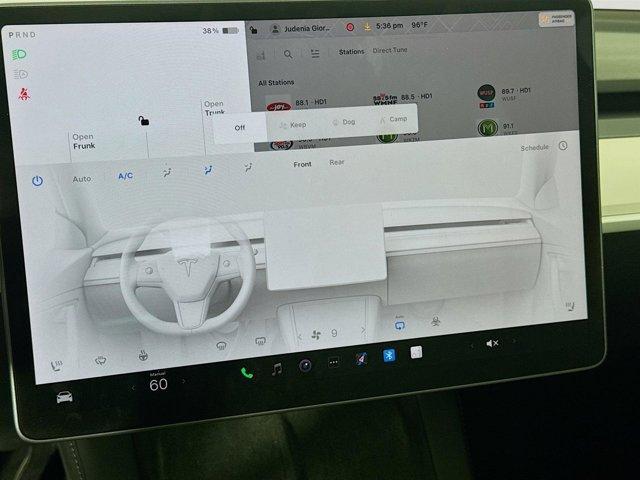Viewport: 640px width, 480px height.
Task: Toggle the A/C button
Action: click(x=125, y=176)
